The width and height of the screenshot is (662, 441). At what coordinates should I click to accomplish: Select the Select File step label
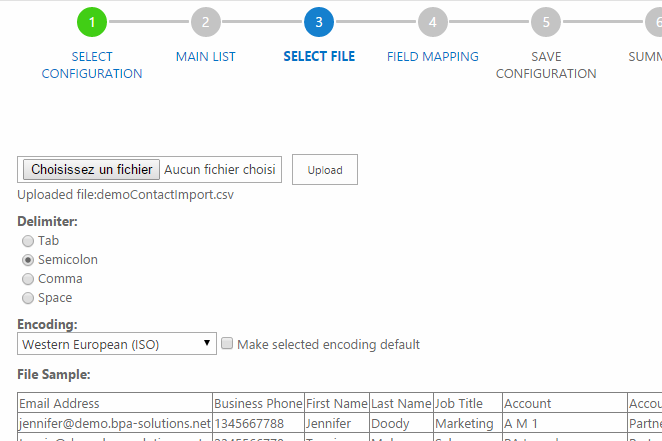tap(319, 57)
